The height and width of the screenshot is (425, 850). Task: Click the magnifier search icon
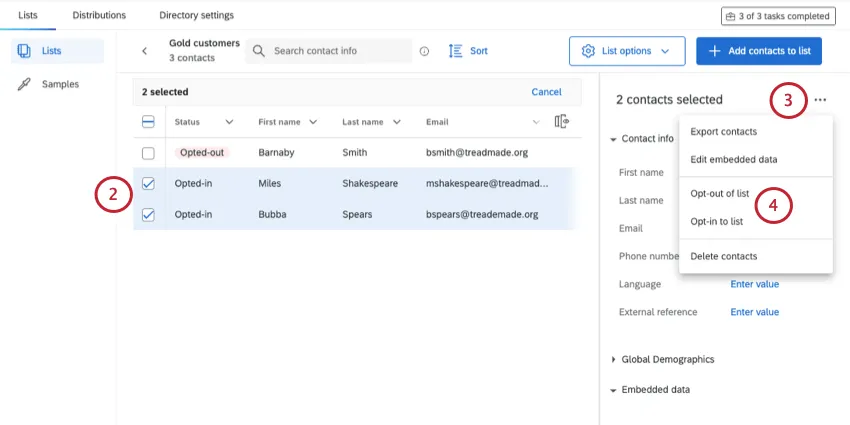pyautogui.click(x=259, y=51)
